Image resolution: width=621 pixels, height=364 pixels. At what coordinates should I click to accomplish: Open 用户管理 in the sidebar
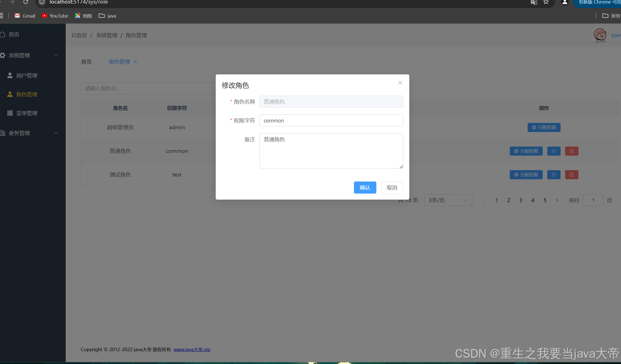(x=27, y=75)
